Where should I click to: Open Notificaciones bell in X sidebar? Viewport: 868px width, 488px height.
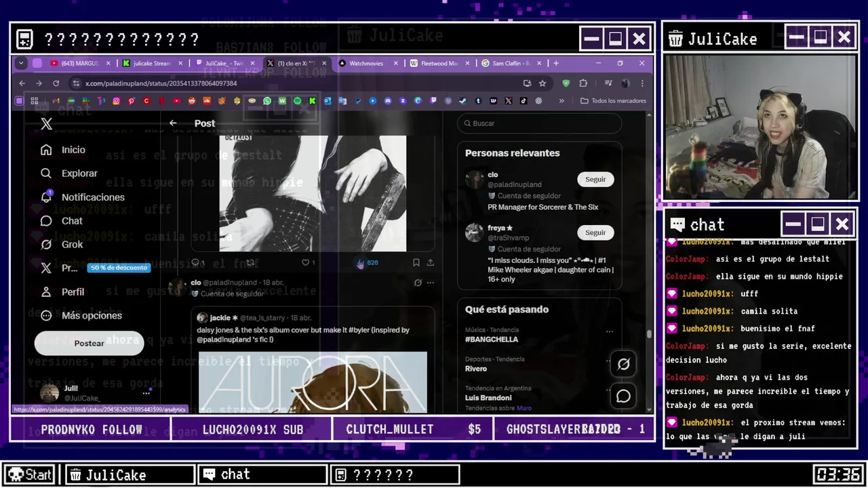83,197
